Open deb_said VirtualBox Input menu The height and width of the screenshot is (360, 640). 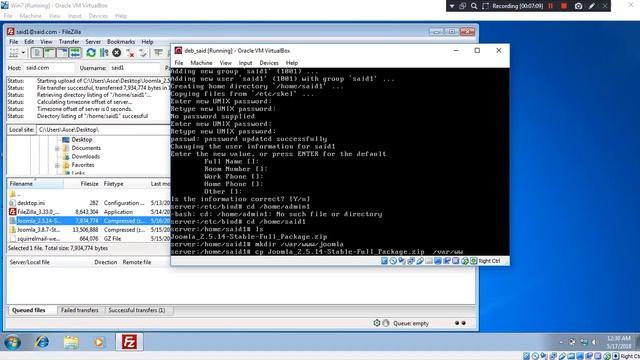[245, 63]
